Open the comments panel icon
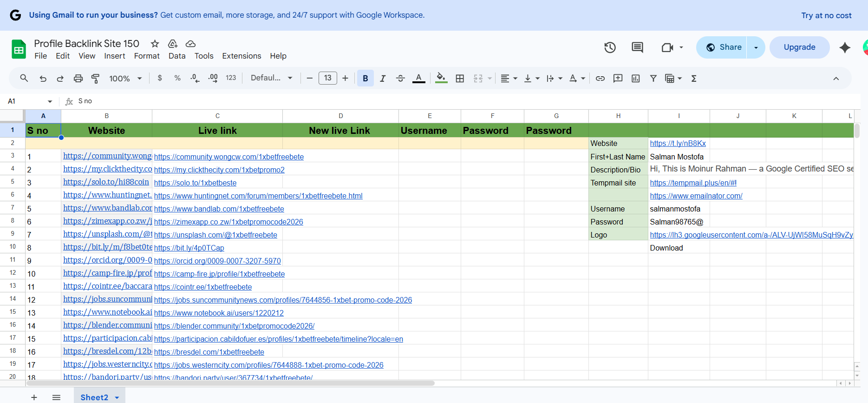This screenshot has width=868, height=403. [637, 47]
